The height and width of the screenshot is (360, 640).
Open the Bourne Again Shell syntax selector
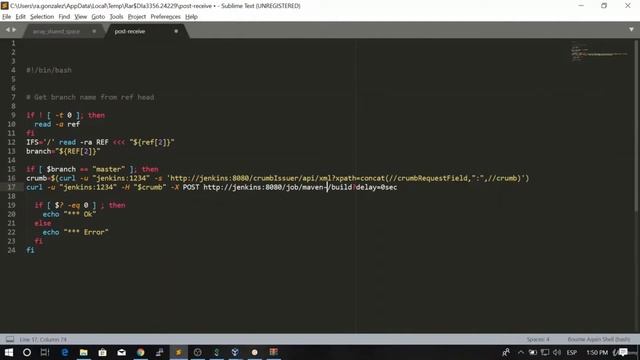tap(598, 339)
